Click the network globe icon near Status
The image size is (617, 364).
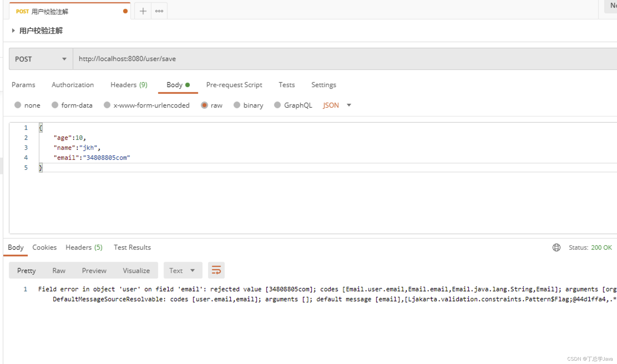click(556, 247)
